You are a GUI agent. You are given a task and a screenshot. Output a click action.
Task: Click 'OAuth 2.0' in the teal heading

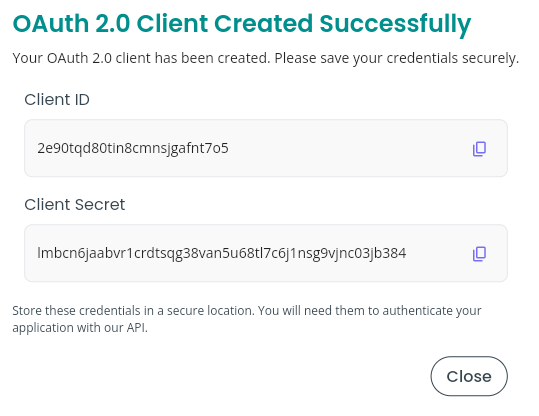click(71, 24)
